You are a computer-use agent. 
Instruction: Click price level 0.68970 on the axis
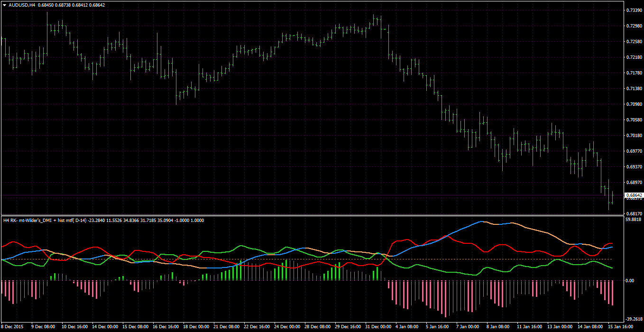tap(634, 183)
